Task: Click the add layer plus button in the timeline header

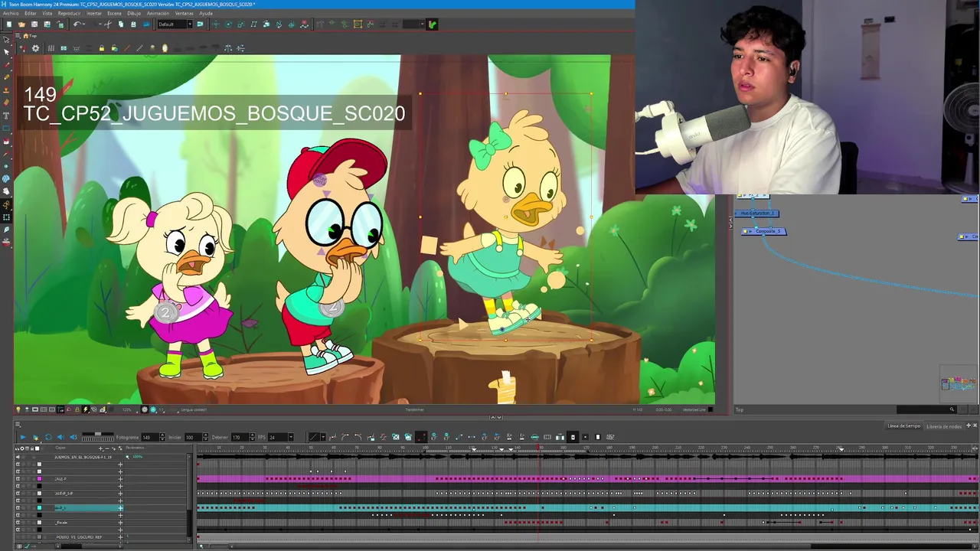Action: [100, 448]
